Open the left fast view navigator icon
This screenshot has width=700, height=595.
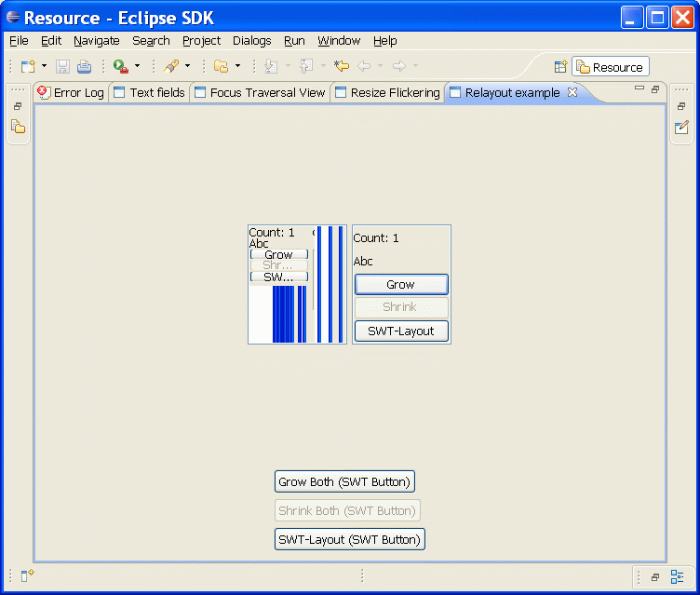18,127
